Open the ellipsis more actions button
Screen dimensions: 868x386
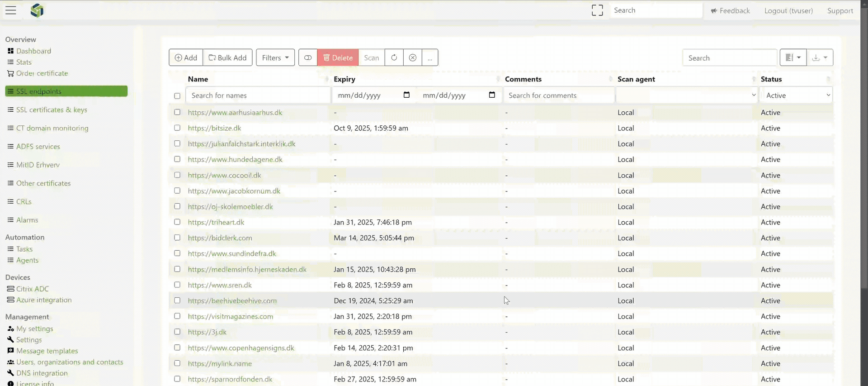(430, 57)
